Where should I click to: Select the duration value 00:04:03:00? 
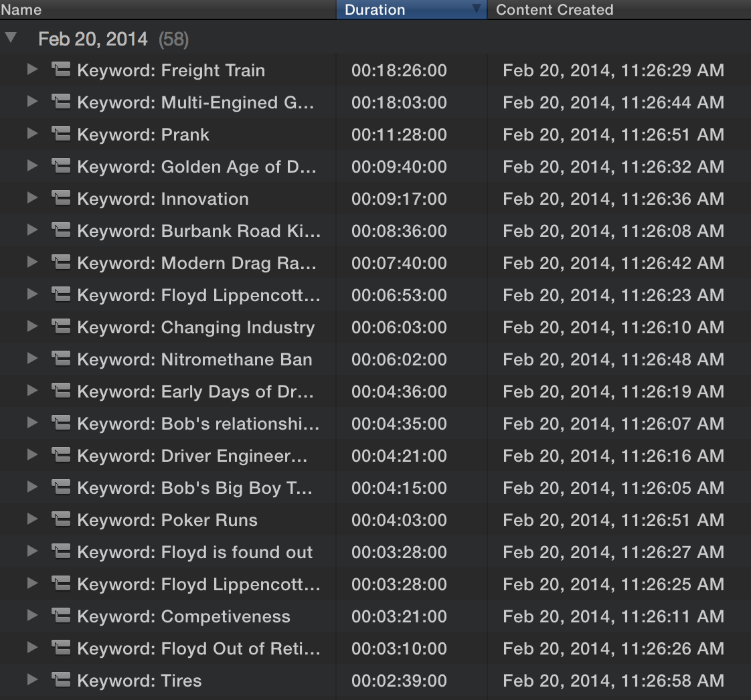399,520
